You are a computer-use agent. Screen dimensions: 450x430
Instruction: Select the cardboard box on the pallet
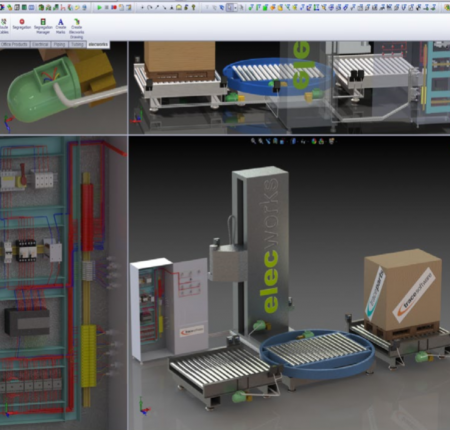click(x=402, y=289)
